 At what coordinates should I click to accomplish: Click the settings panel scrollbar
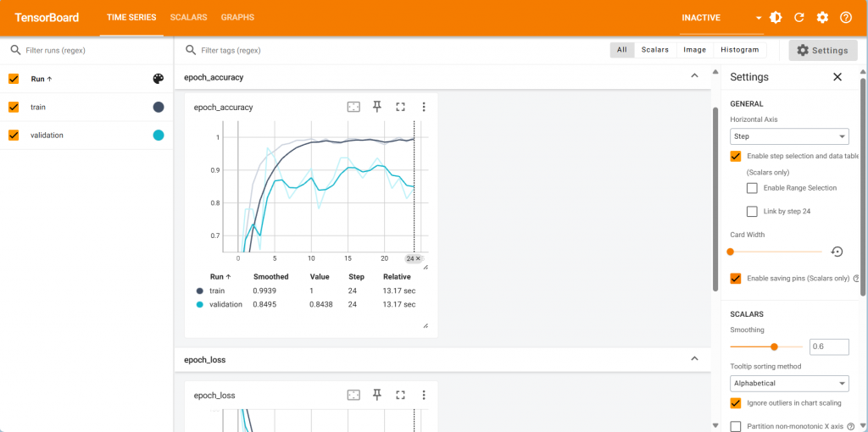coord(864,186)
